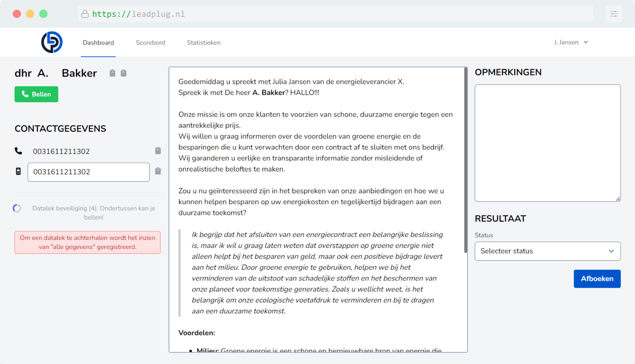Viewport: 635px width, 364px height.
Task: Open the Statistieken tab
Action: coord(203,42)
